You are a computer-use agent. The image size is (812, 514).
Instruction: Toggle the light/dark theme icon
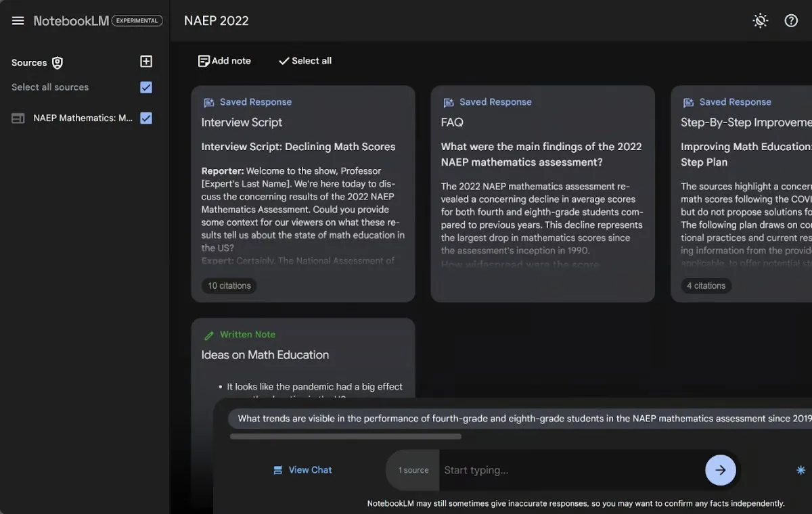761,21
